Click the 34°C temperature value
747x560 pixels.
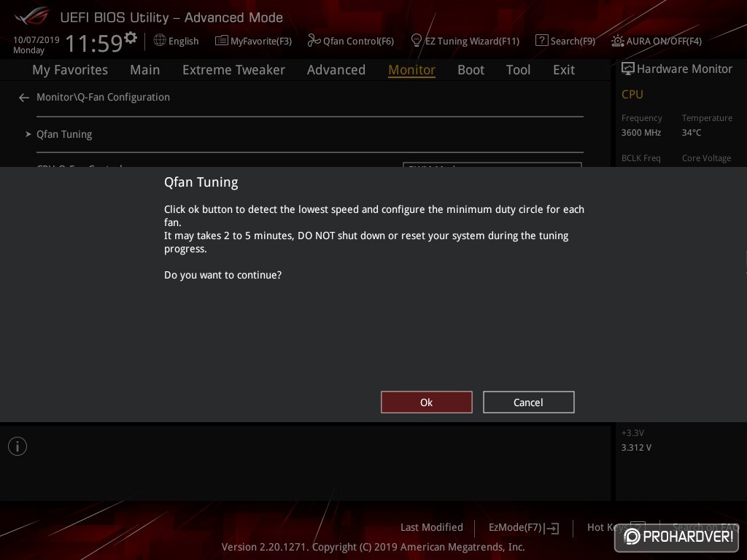point(692,133)
